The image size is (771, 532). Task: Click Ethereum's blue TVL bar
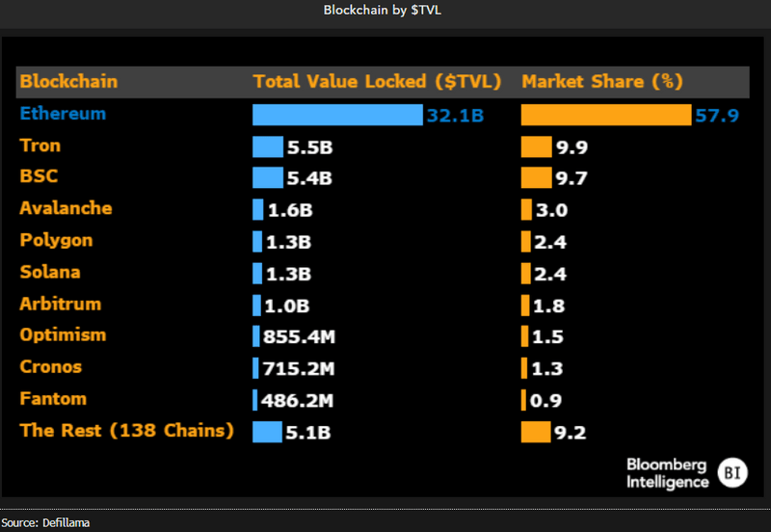click(337, 115)
